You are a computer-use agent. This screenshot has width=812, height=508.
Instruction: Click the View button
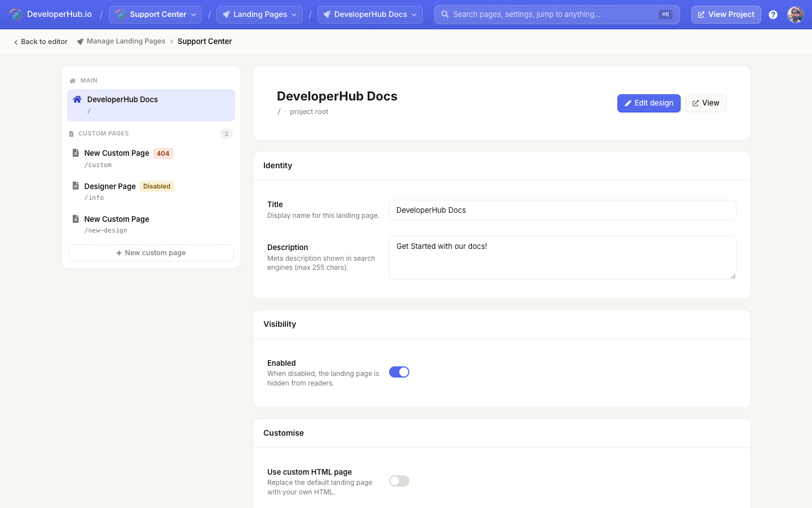(x=706, y=103)
